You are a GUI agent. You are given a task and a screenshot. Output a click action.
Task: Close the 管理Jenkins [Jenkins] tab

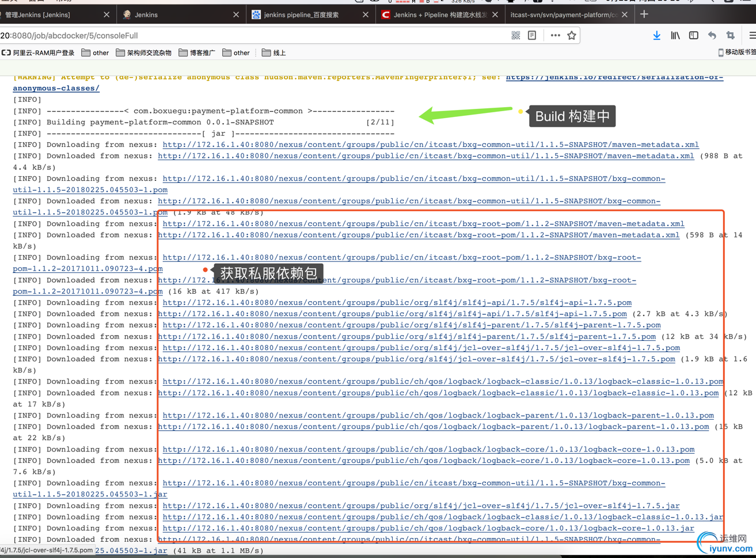(x=107, y=14)
